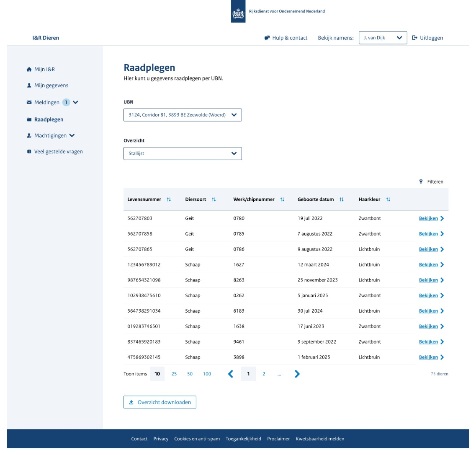
Task: Open the Hulp & contact link
Action: point(290,38)
